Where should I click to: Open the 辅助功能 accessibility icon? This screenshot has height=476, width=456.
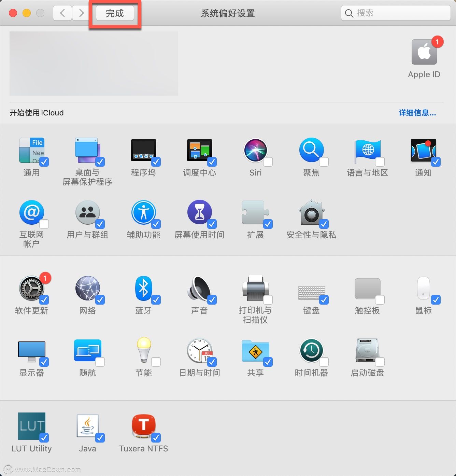pos(143,212)
